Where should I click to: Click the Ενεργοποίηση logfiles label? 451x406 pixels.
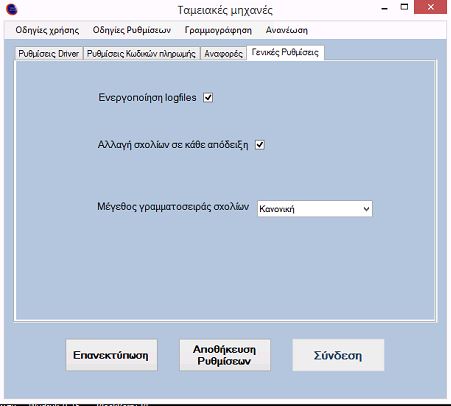point(147,98)
